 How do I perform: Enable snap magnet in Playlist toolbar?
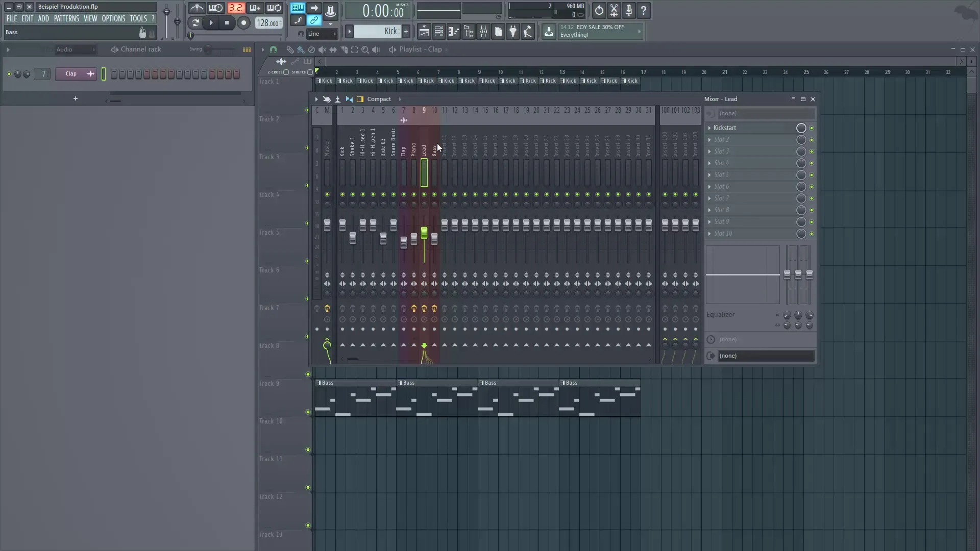coord(274,49)
